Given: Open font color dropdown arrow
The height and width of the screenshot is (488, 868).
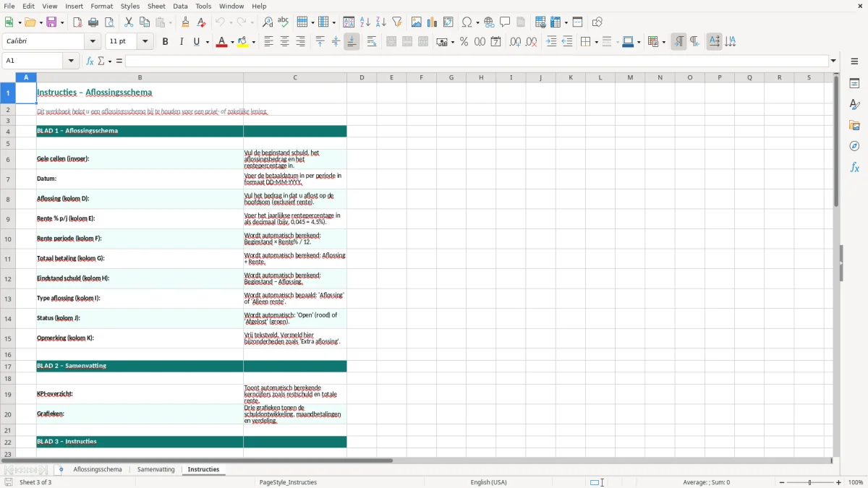Looking at the screenshot, I should (231, 42).
